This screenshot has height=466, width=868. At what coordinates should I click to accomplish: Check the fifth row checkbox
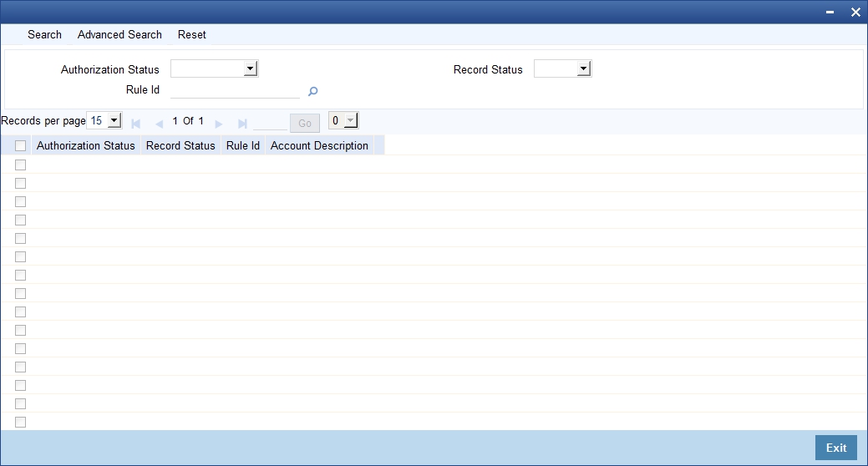click(x=21, y=239)
